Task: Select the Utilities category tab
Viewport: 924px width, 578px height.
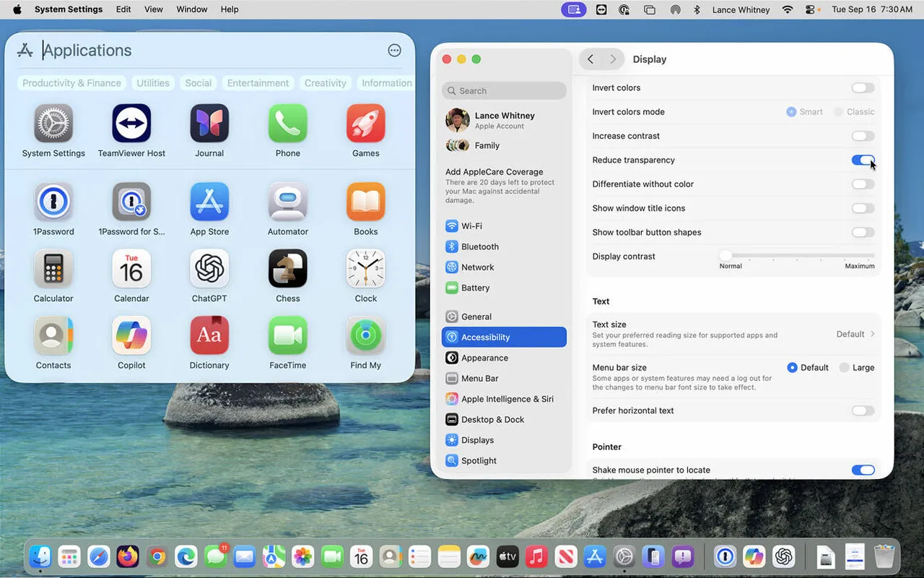Action: pyautogui.click(x=153, y=83)
